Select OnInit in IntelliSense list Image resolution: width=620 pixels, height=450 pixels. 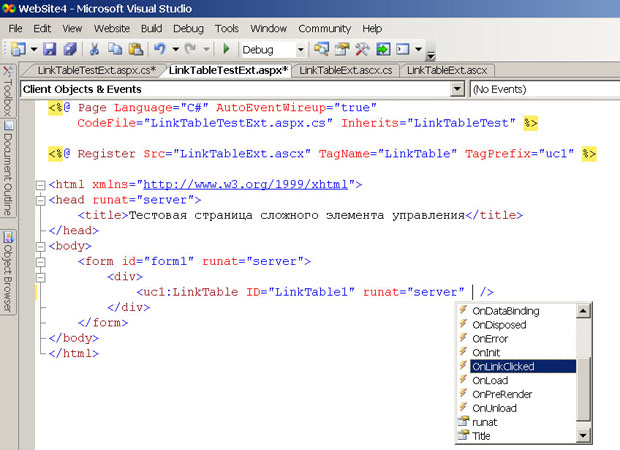pos(516,352)
